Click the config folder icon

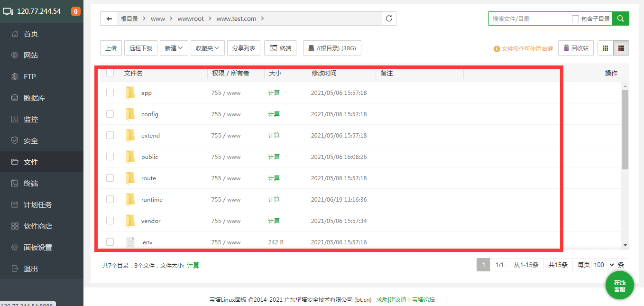pyautogui.click(x=130, y=114)
